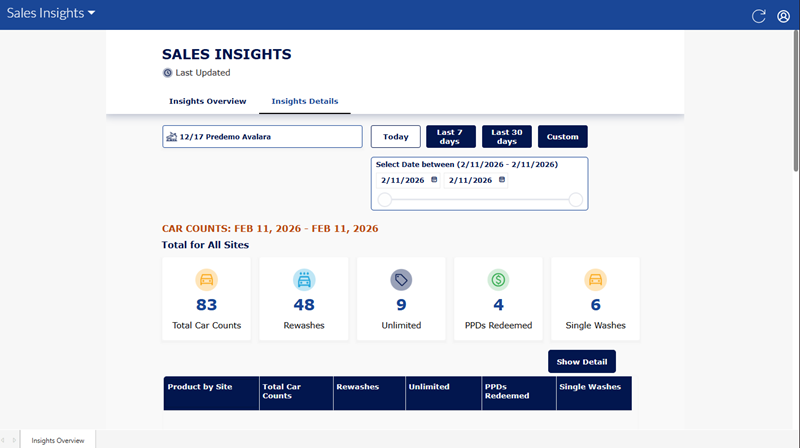Click the Total Car Counts car icon

(206, 280)
